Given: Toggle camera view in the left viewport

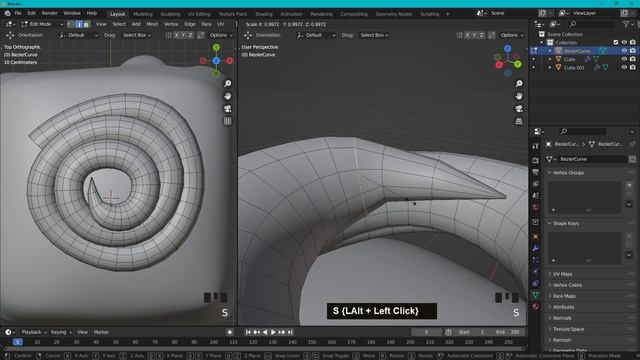Looking at the screenshot, I should click(227, 109).
